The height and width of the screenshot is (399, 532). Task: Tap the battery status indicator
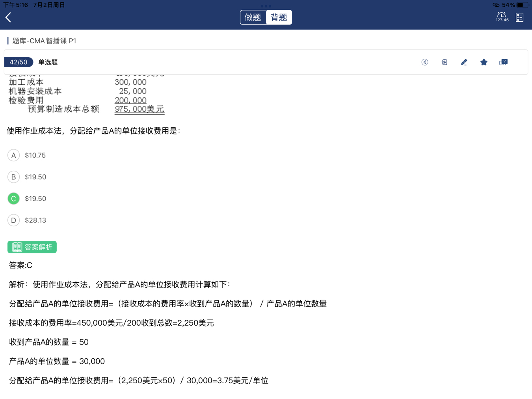click(x=522, y=5)
